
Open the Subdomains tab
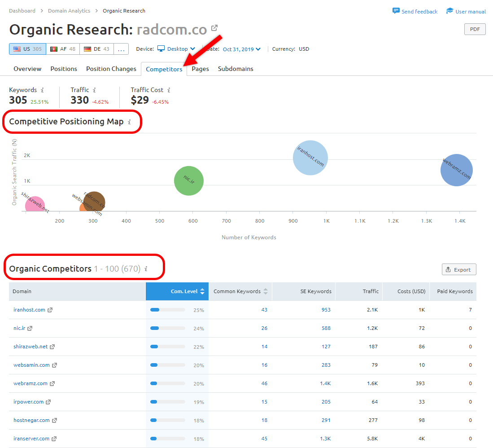click(236, 69)
